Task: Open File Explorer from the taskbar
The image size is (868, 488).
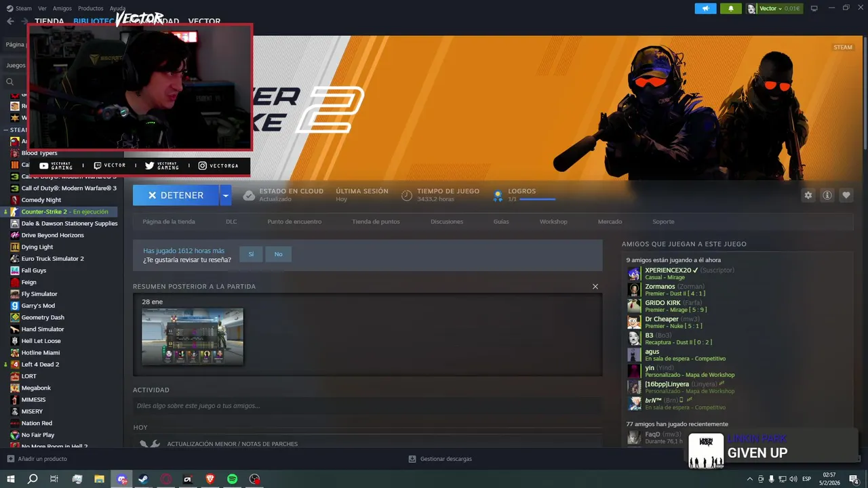Action: (99, 479)
